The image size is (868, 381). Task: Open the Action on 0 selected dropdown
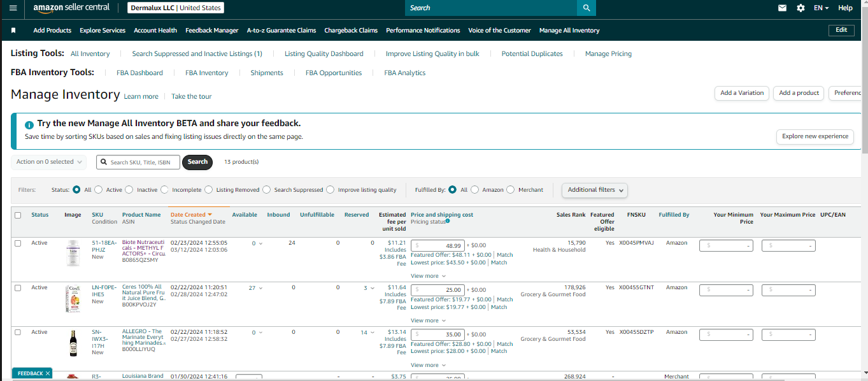coord(48,162)
